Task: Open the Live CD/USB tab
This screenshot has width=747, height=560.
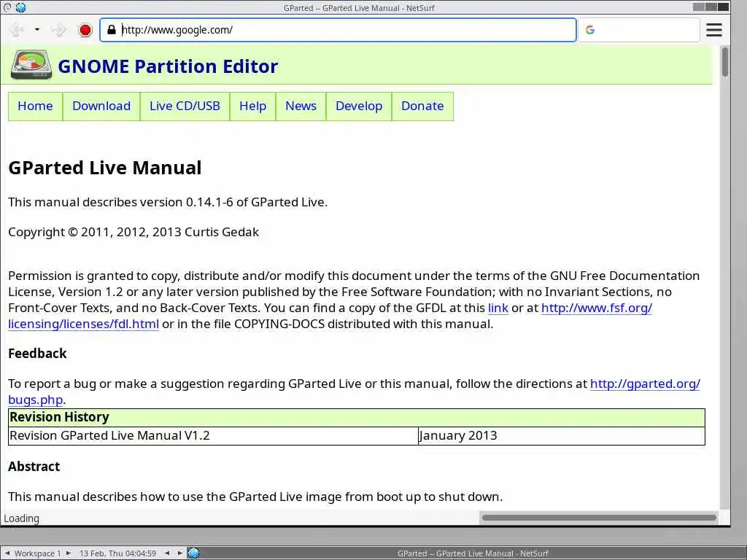Action: pos(185,106)
